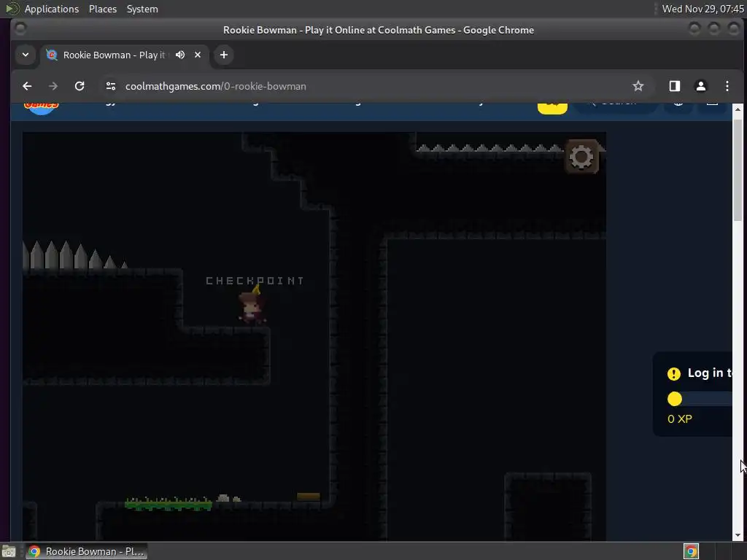This screenshot has width=747, height=560.
Task: Click the page scrollbar up arrow
Action: tap(738, 109)
